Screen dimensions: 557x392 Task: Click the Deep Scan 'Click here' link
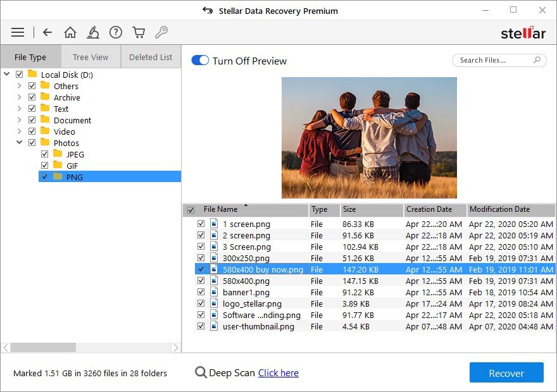[278, 372]
